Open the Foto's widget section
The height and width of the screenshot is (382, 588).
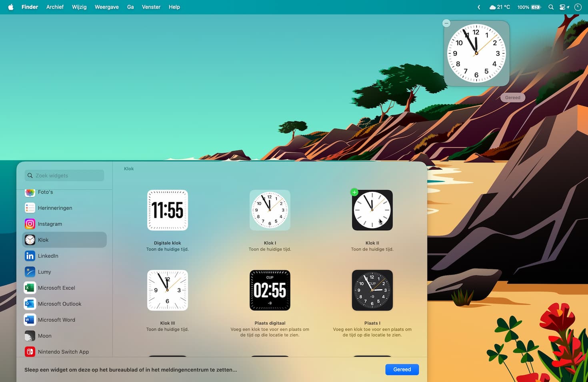coord(45,192)
